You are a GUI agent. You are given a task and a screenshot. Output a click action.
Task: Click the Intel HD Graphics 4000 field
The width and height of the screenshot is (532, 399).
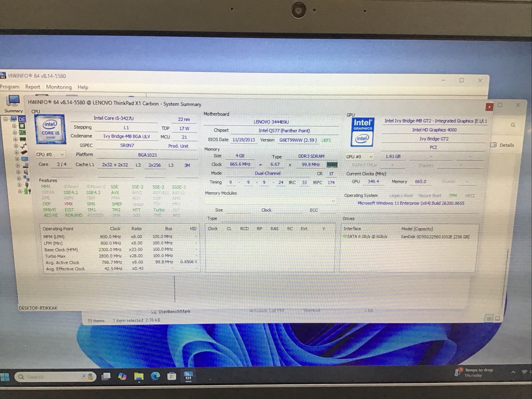pos(434,130)
